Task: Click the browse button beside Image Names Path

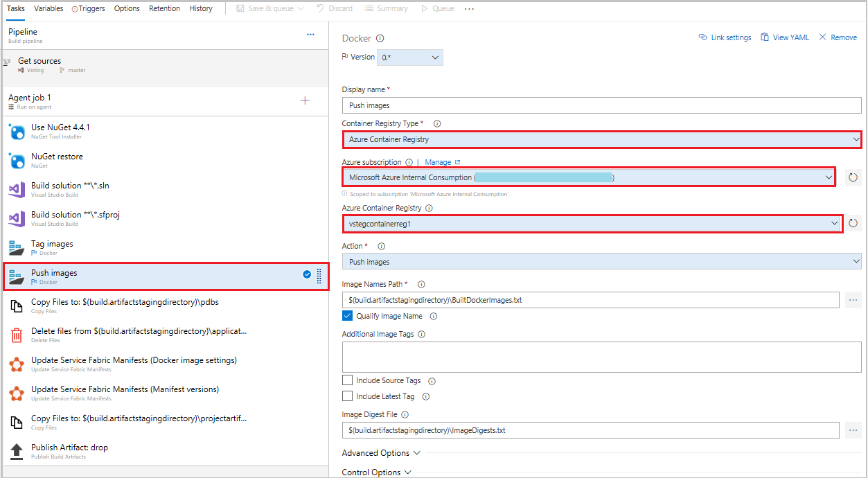Action: pos(852,300)
